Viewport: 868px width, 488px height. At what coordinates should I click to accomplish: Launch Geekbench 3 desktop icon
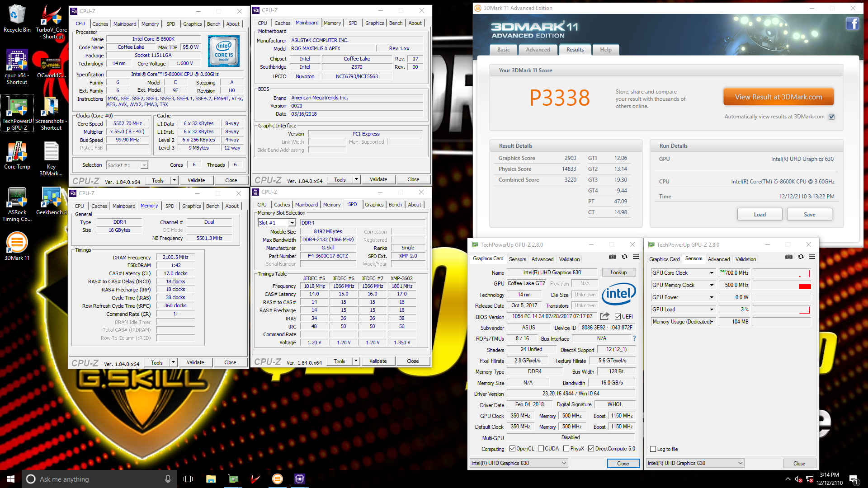coord(51,201)
